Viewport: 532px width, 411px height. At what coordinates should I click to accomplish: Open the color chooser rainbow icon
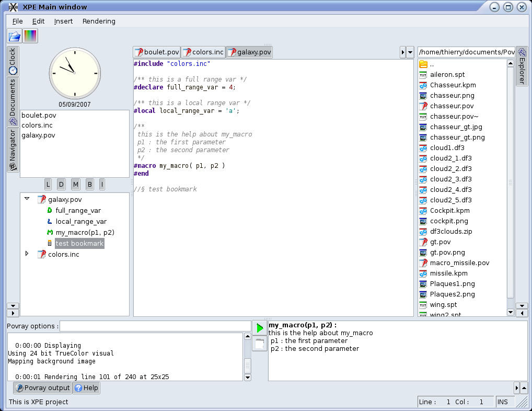[x=30, y=36]
